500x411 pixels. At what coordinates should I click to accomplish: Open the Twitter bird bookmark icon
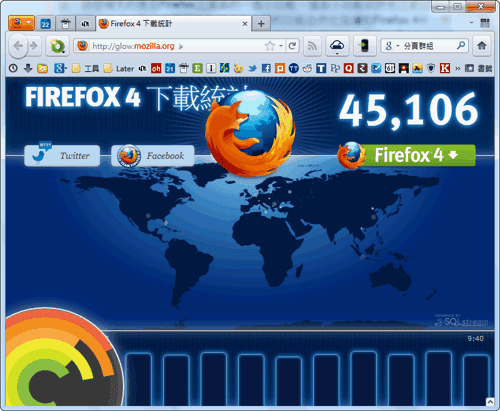pyautogui.click(x=252, y=68)
